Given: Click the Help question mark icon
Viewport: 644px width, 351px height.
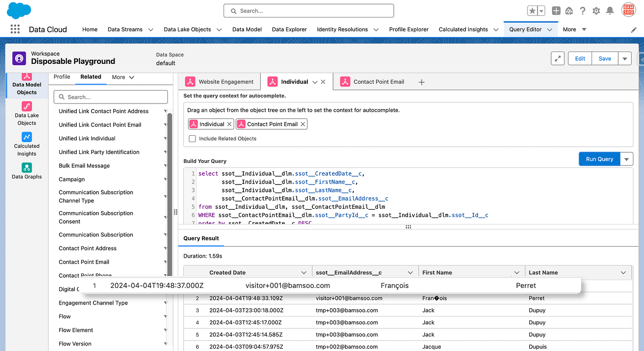Looking at the screenshot, I should tap(583, 11).
